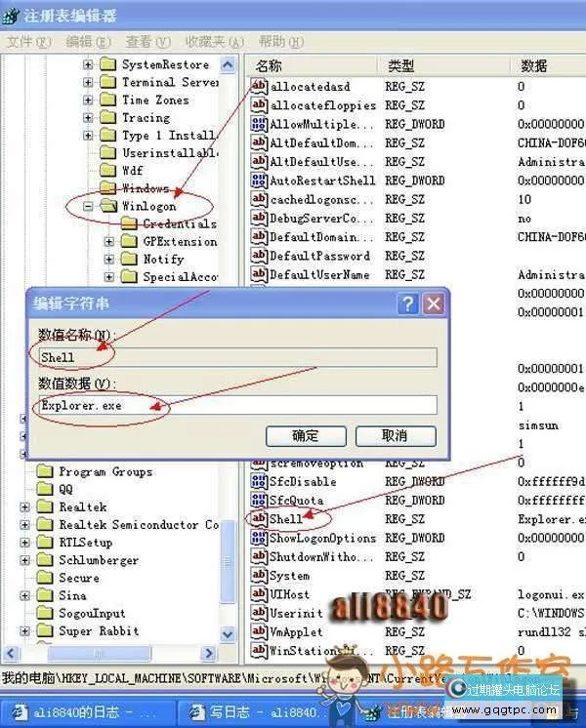Click the tree scroll down arrow
The height and width of the screenshot is (728, 586).
click(x=228, y=634)
